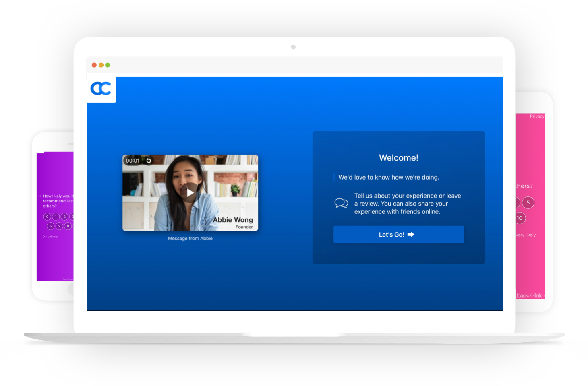Select rating 10 on pink tablet survey
The width and height of the screenshot is (588, 386).
coord(520,218)
